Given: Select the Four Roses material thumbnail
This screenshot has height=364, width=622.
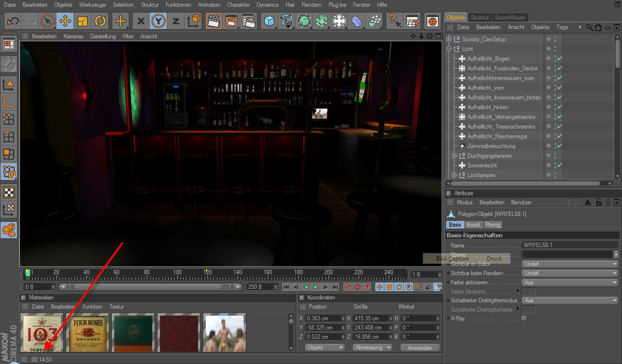Looking at the screenshot, I should tap(87, 332).
